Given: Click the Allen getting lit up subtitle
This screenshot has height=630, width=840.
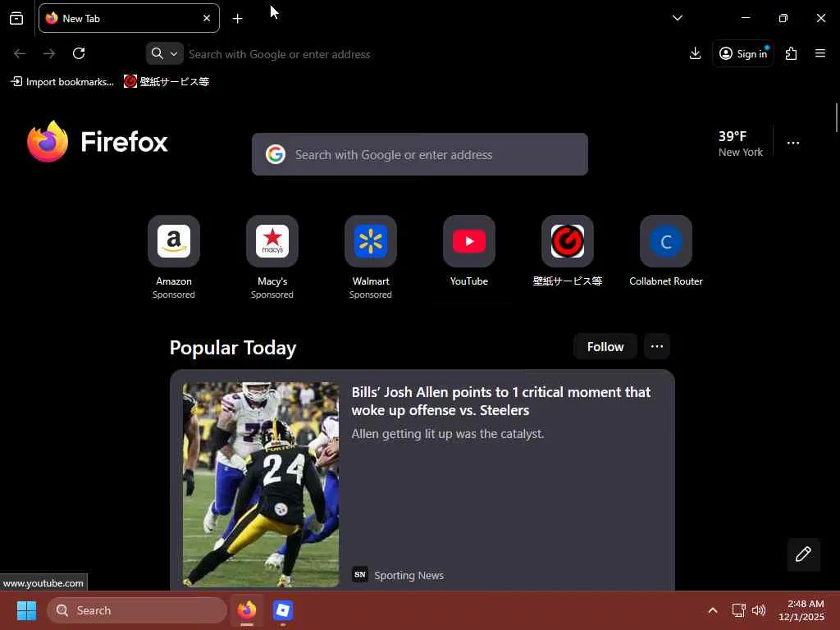Looking at the screenshot, I should (x=448, y=434).
